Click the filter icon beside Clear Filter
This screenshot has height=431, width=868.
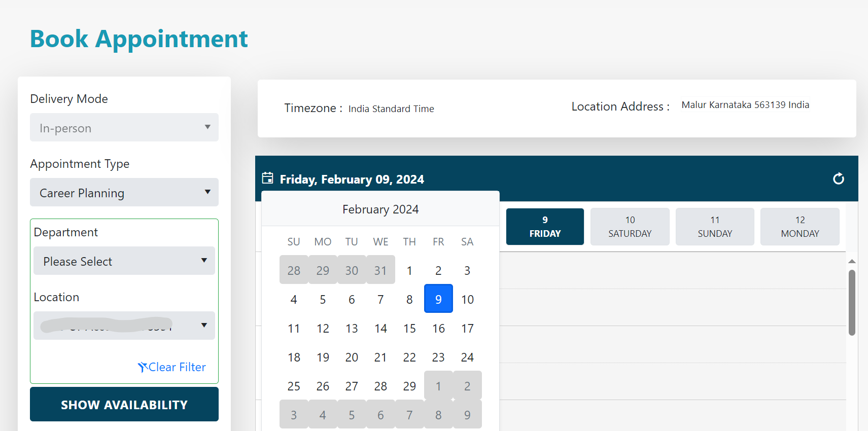tap(143, 367)
